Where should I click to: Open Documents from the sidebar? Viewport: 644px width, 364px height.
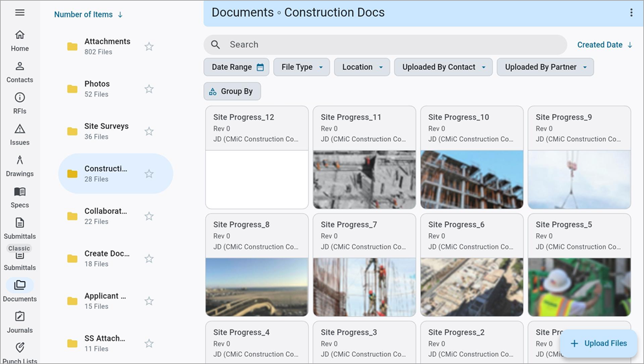(x=19, y=291)
